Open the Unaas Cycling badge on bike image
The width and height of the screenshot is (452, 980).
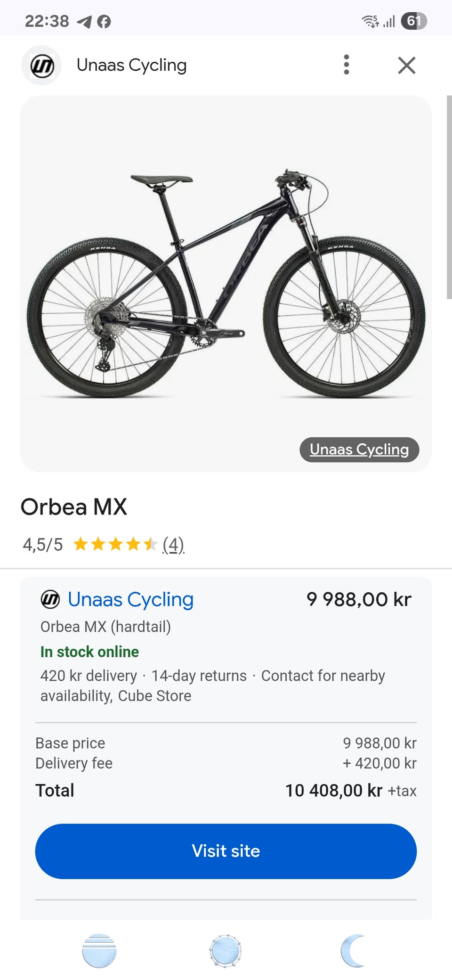[359, 449]
